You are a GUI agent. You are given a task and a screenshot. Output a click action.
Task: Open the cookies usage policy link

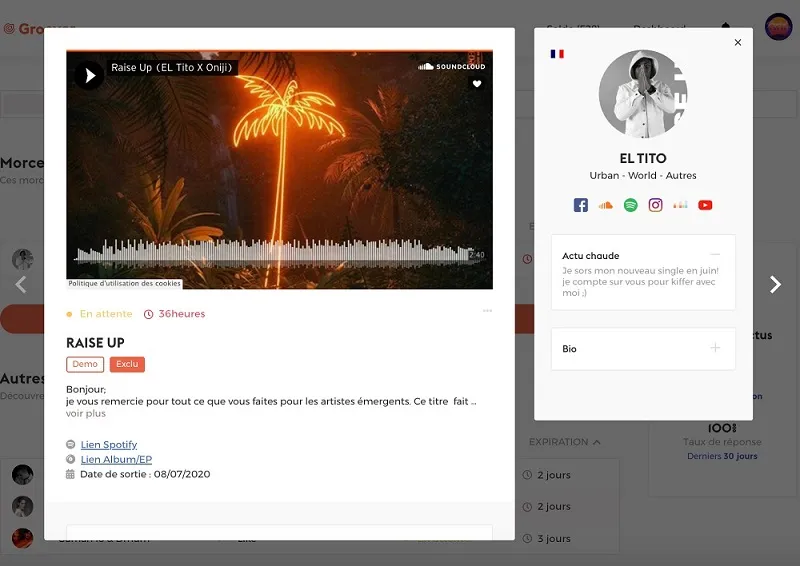pyautogui.click(x=125, y=283)
